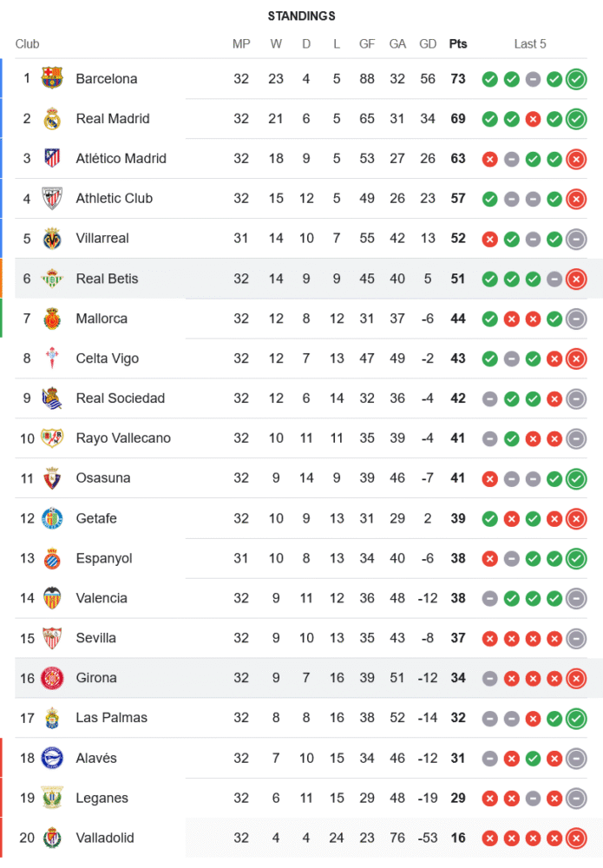Click the Last 5 column header
This screenshot has width=603, height=868.
(530, 44)
